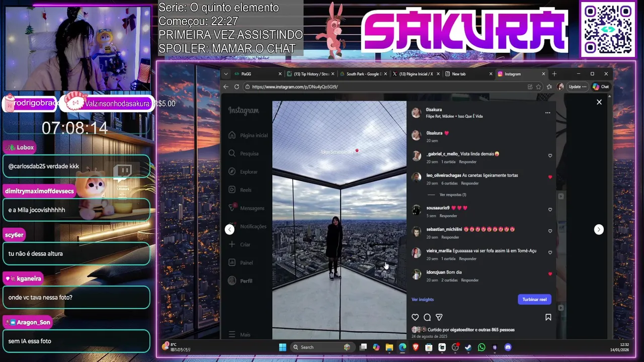The image size is (644, 362).
Task: Go to previous post arrow
Action: point(229,229)
